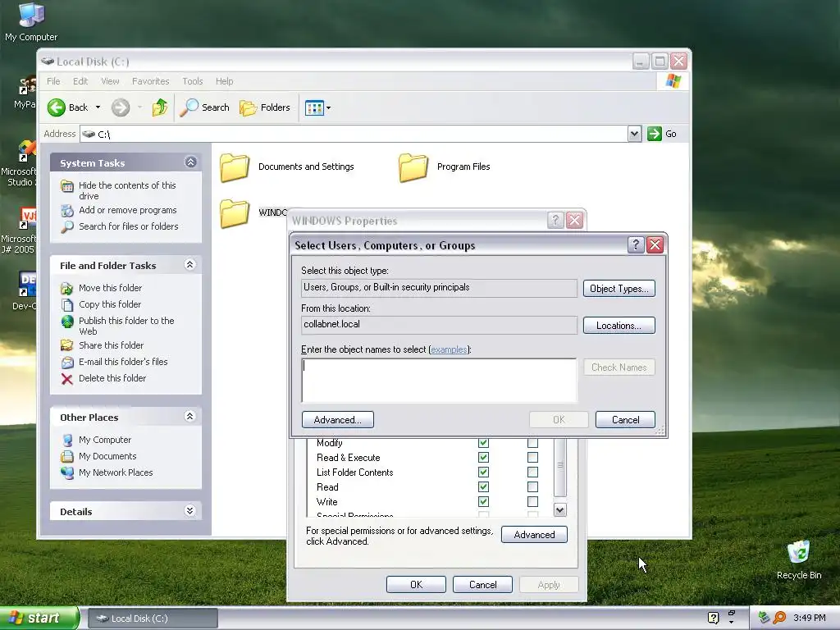Click Hide the contents of this drive

[127, 190]
